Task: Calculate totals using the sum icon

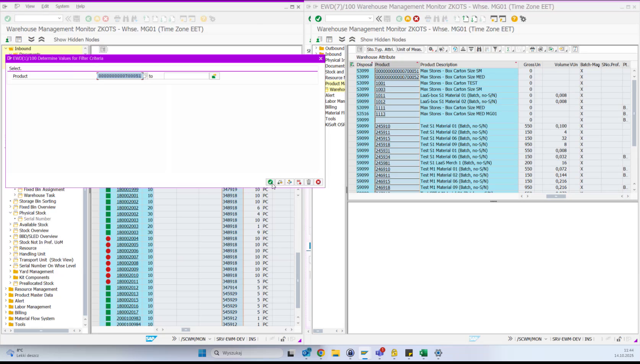Action: (508, 49)
